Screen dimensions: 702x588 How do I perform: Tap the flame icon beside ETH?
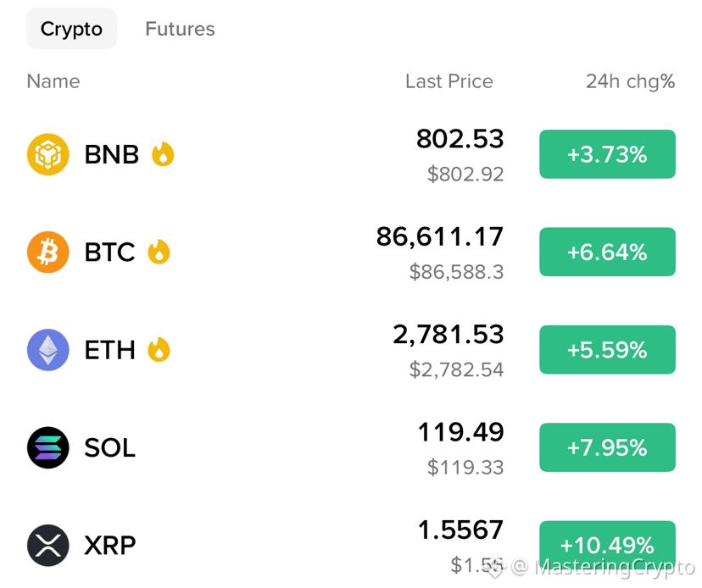click(159, 349)
